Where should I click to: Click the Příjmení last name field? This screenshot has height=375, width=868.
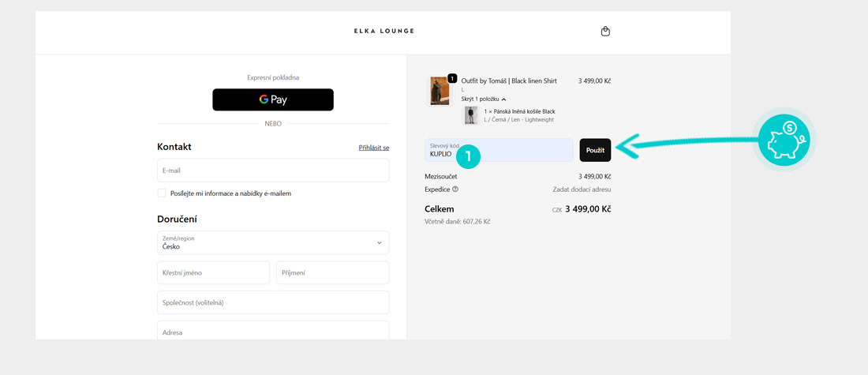click(332, 273)
